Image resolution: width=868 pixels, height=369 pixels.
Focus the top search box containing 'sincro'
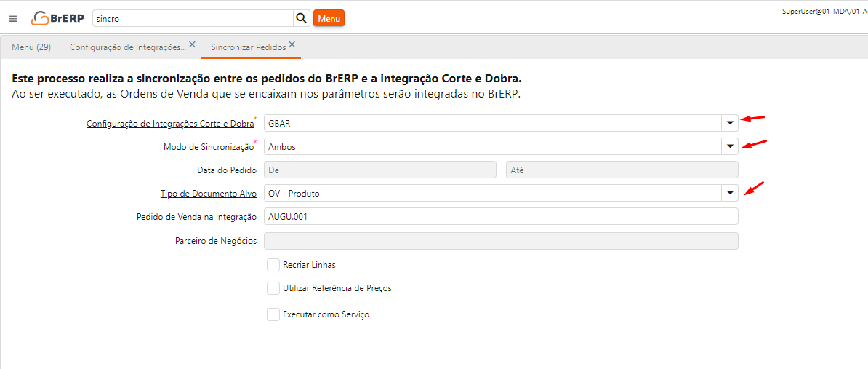coord(192,18)
